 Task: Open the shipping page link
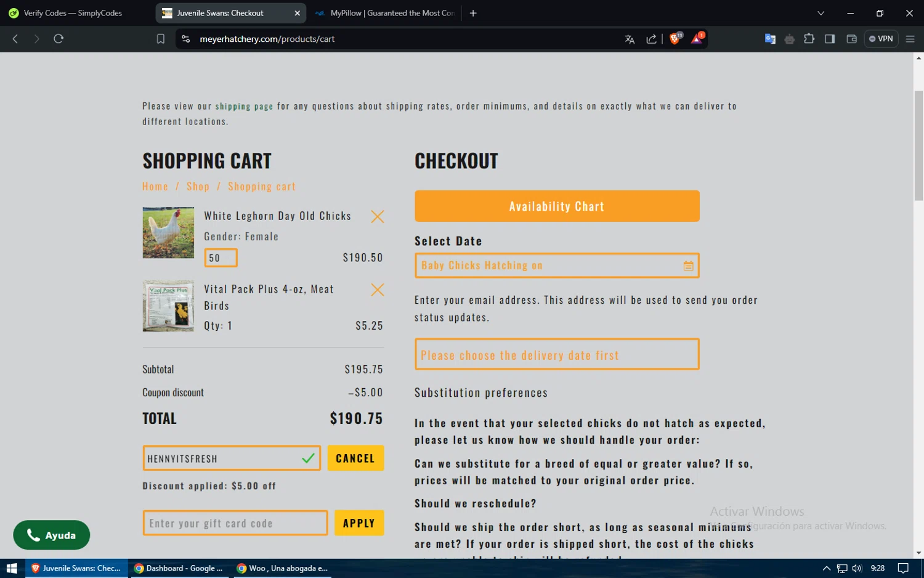click(244, 106)
